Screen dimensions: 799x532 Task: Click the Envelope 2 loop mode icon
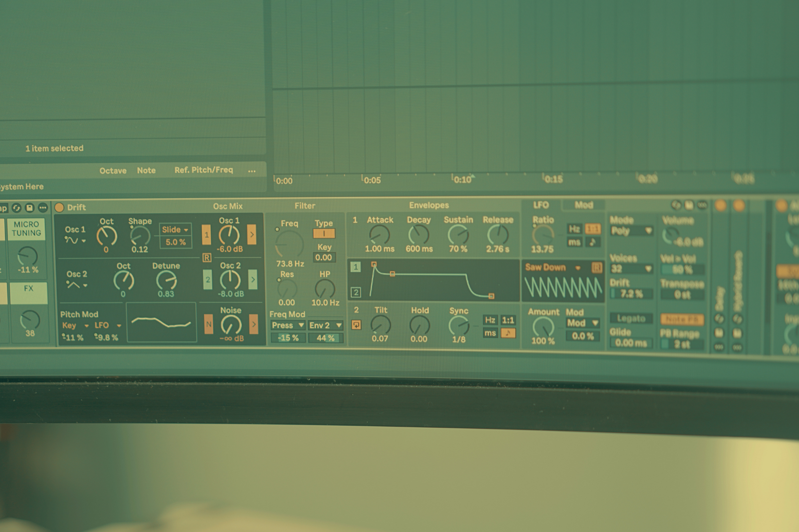click(356, 325)
